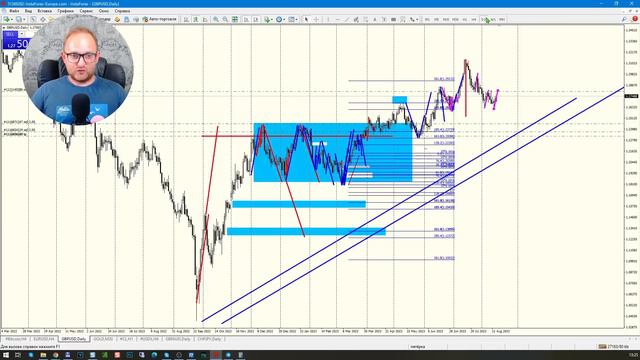The width and height of the screenshot is (640, 360).
Task: Switch to the #Bitcoin,H4 chart tab
Action: click(x=16, y=339)
